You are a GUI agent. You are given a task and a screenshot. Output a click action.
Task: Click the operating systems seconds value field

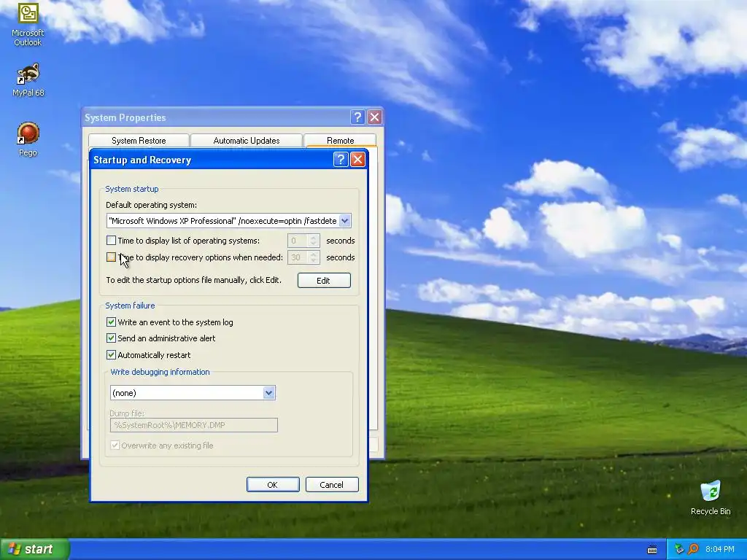298,241
